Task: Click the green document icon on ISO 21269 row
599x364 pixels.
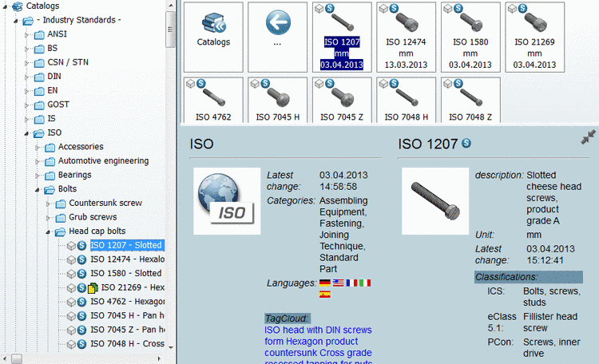Action: coord(93,288)
